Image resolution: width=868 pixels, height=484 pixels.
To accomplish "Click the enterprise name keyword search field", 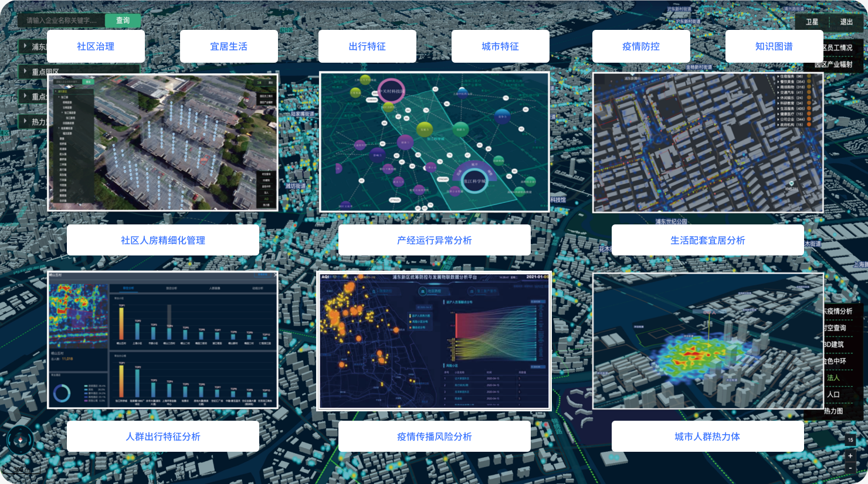I will coord(62,21).
